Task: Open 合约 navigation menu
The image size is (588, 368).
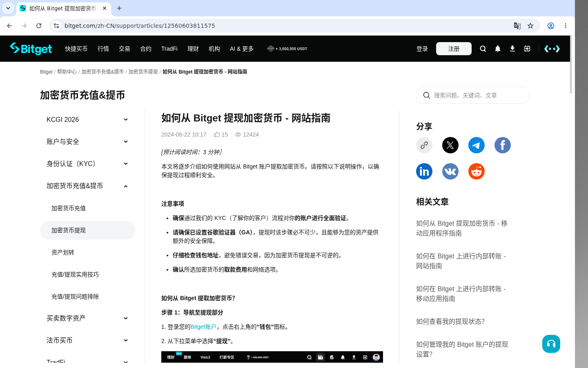Action: [146, 49]
